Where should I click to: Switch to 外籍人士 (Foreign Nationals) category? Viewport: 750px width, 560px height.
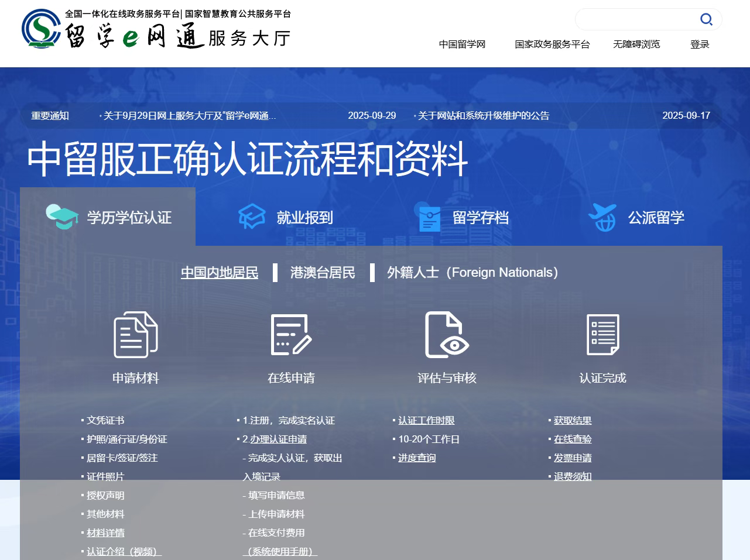tap(472, 273)
